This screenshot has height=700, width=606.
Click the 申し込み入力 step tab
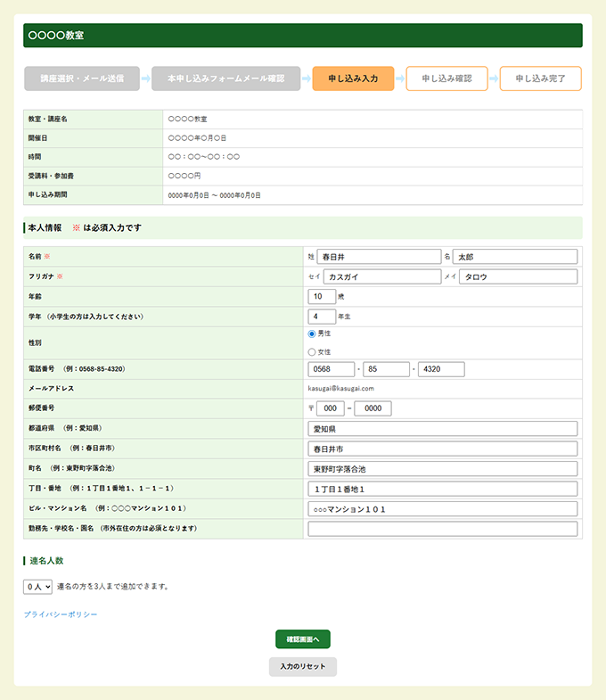point(353,78)
